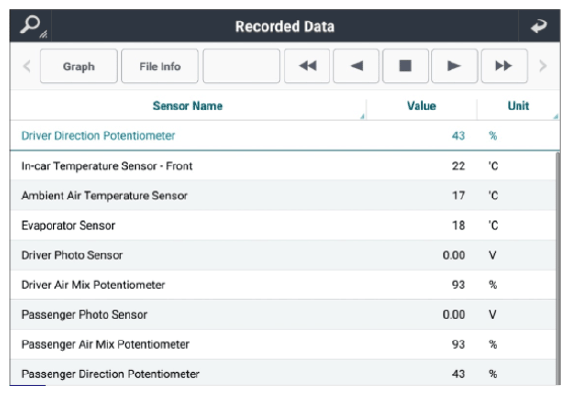
Task: Click the Recorded Data title
Action: coord(285,27)
